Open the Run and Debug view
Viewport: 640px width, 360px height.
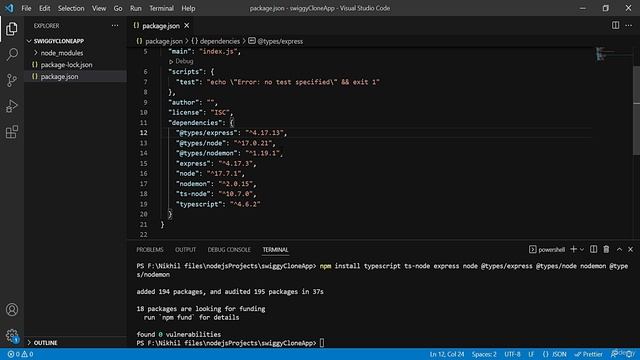pos(12,106)
